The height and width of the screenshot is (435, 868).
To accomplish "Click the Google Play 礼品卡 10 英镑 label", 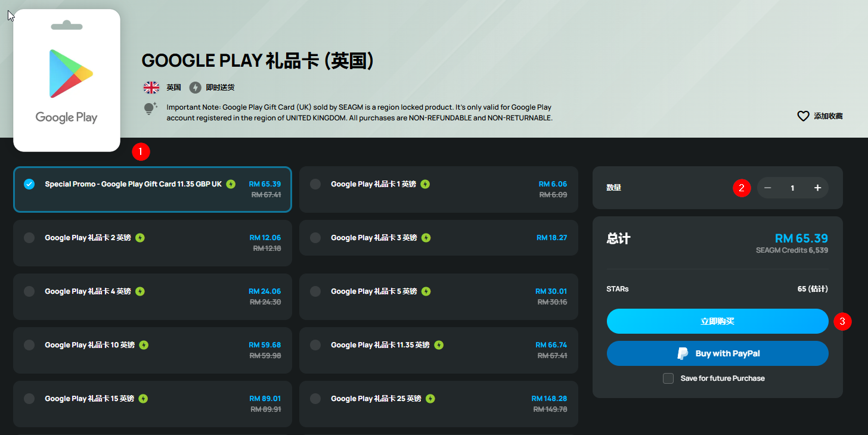I will 89,345.
